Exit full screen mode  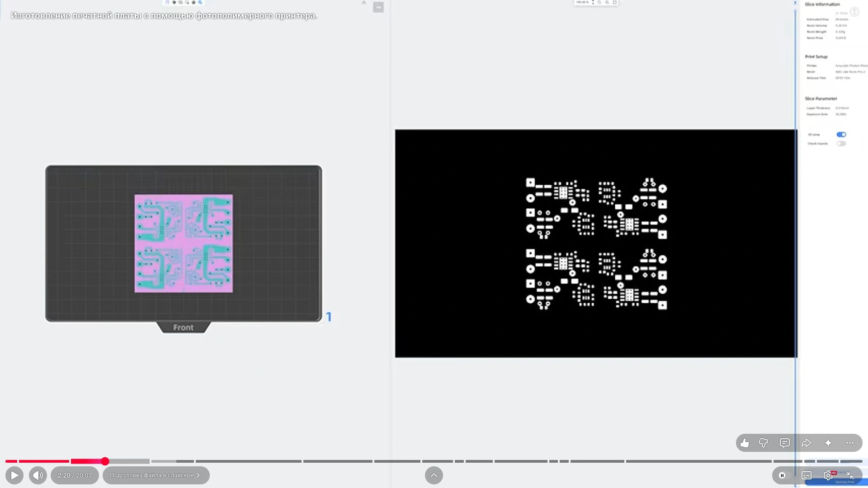click(x=850, y=475)
